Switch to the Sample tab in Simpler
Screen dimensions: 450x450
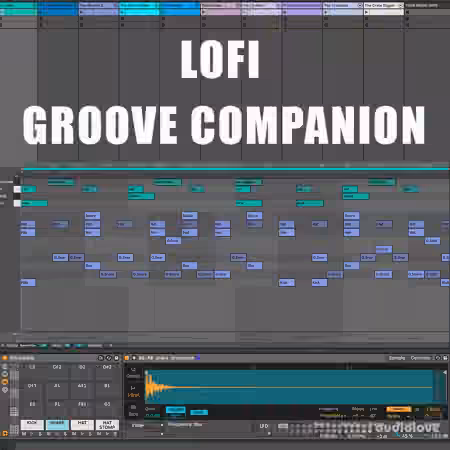tap(397, 358)
